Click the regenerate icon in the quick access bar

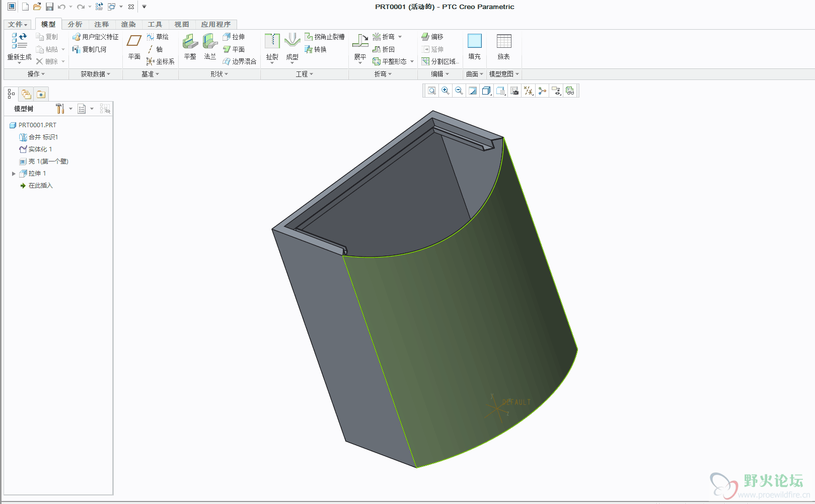pyautogui.click(x=99, y=7)
